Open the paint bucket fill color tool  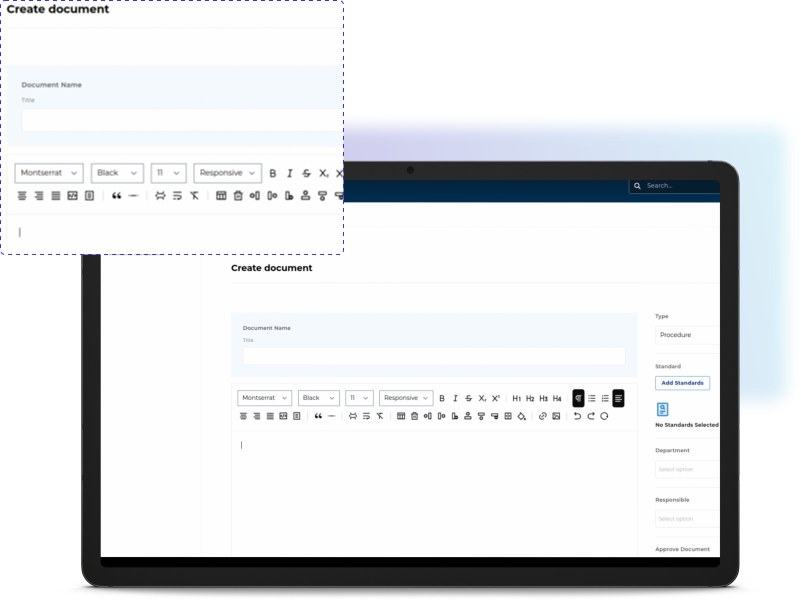point(521,416)
